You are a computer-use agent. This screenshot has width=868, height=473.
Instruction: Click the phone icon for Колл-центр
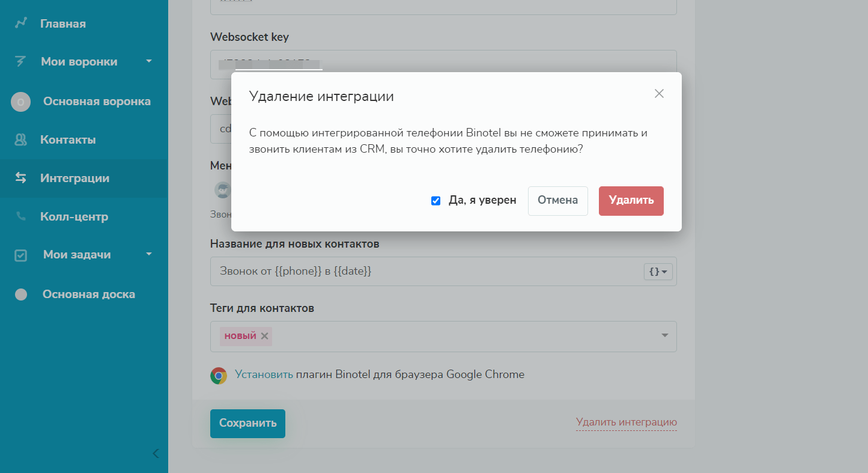[x=21, y=216]
